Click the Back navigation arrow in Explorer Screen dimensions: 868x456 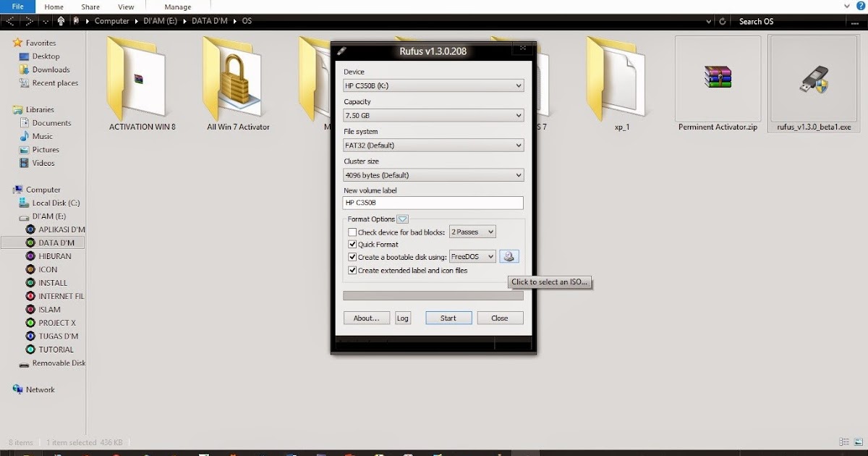10,21
